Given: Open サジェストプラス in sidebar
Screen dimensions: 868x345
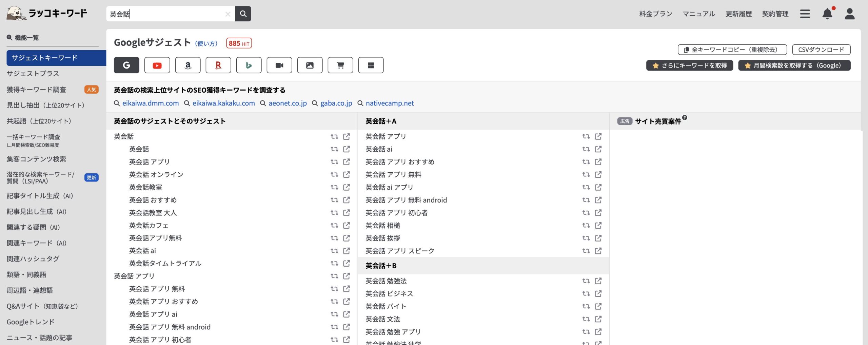Looking at the screenshot, I should pos(33,74).
